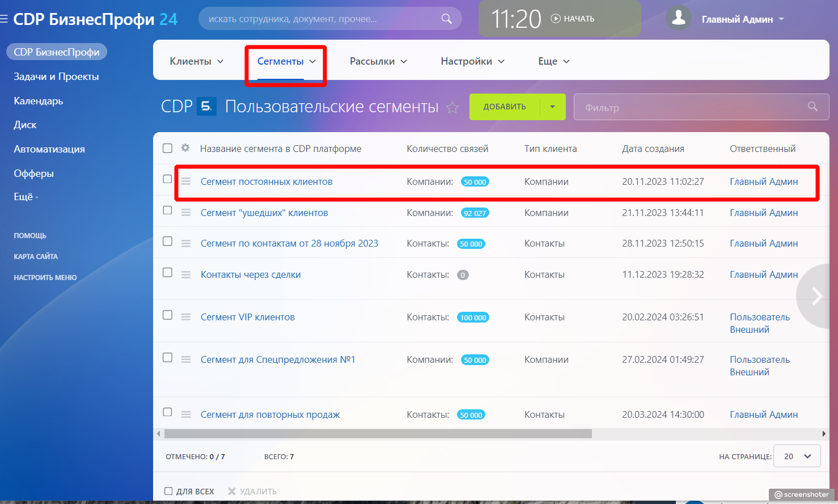
Task: Click the right arrow of horizontal scrollbar
Action: coord(824,434)
